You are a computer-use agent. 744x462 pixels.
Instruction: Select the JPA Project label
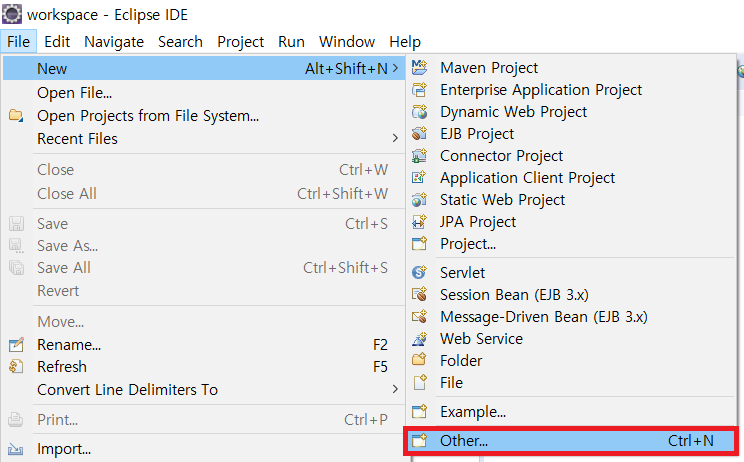[478, 222]
